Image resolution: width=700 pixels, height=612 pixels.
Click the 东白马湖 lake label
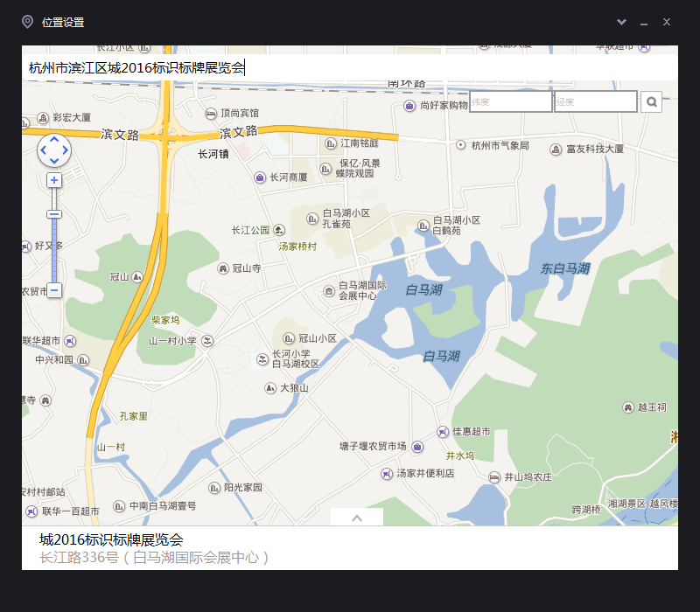tap(565, 268)
